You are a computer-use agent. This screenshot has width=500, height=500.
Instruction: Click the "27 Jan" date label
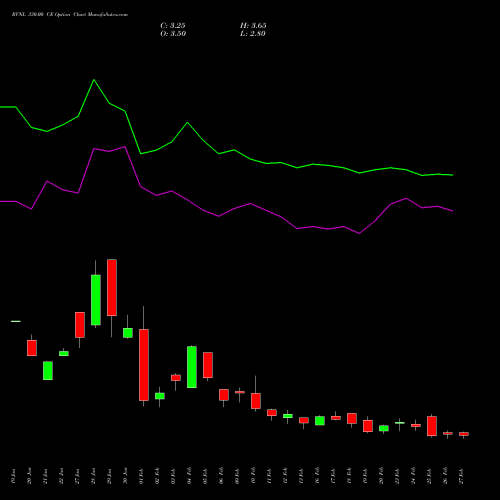pyautogui.click(x=77, y=476)
